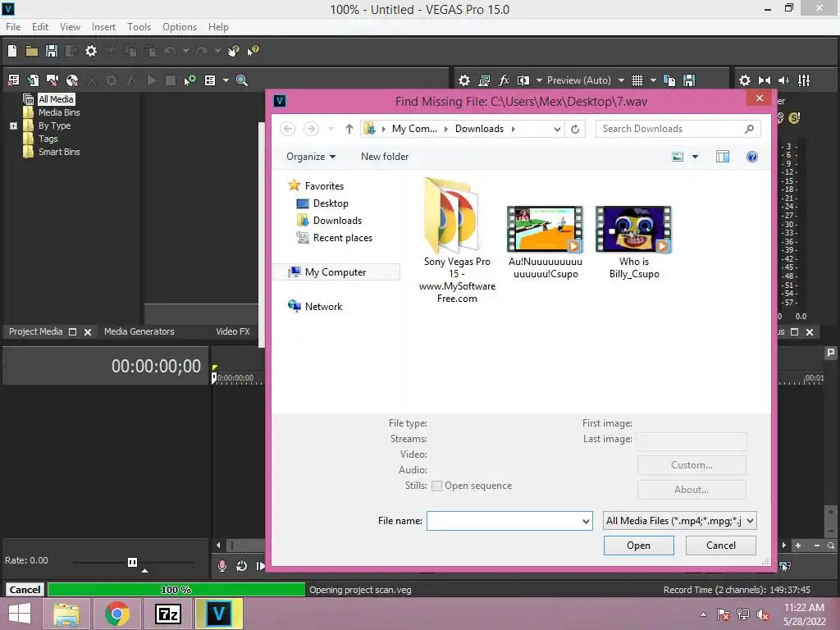Select All Media in the media tree
The image size is (840, 630).
pyautogui.click(x=56, y=99)
